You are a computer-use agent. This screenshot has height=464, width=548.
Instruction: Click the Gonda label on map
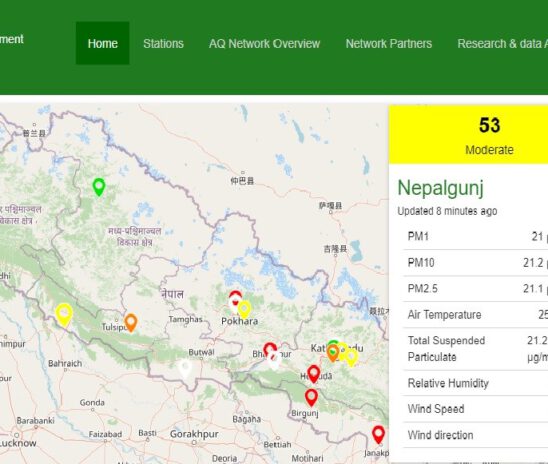tap(92, 403)
